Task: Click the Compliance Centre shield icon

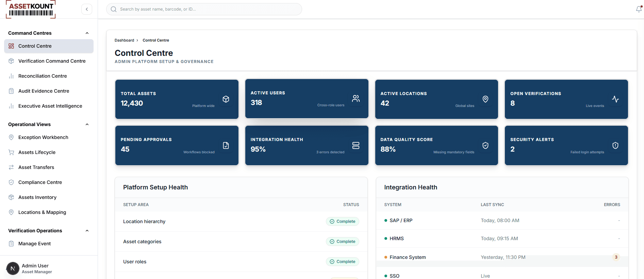Action: tap(11, 182)
